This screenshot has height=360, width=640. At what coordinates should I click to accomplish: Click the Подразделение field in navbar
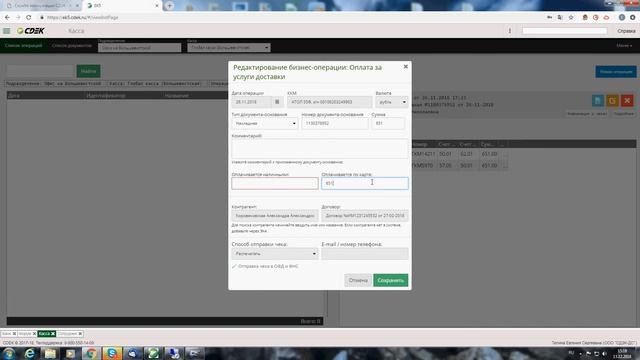pos(139,48)
